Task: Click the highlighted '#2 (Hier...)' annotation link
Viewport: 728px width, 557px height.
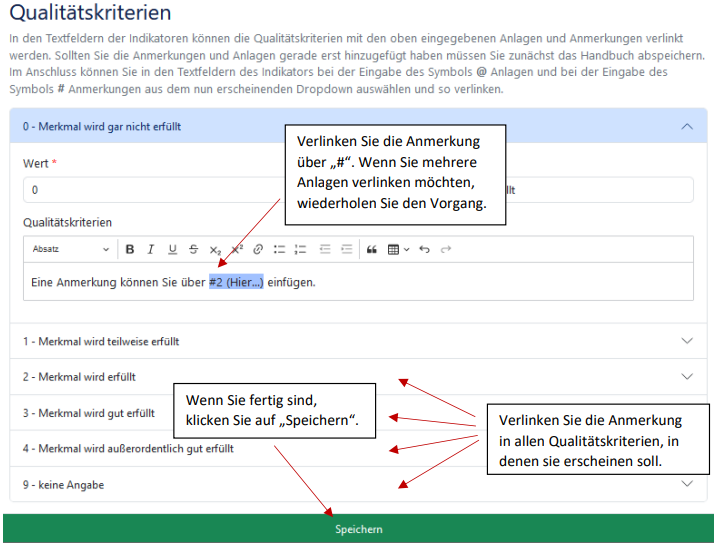Action: pos(236,282)
